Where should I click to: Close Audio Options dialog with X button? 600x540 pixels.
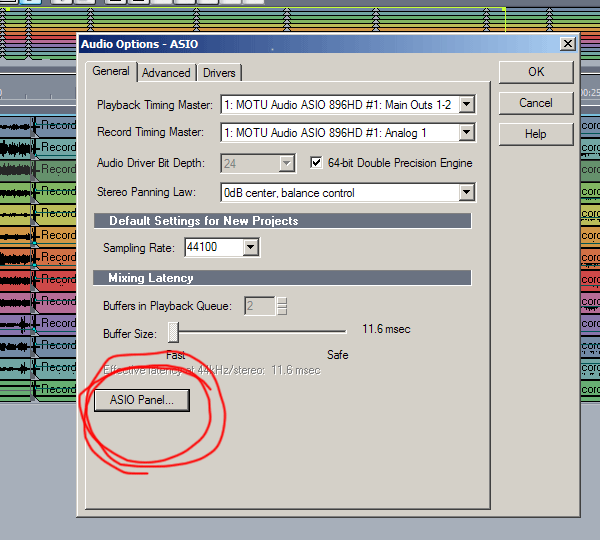coord(567,44)
